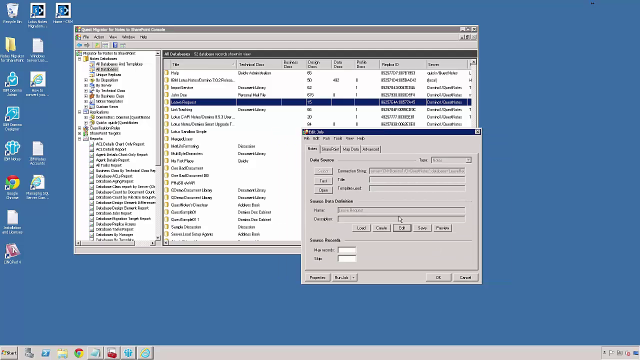Click the file explorer folder in taskbar
Image resolution: width=640 pixels, height=360 pixels.
(62, 353)
